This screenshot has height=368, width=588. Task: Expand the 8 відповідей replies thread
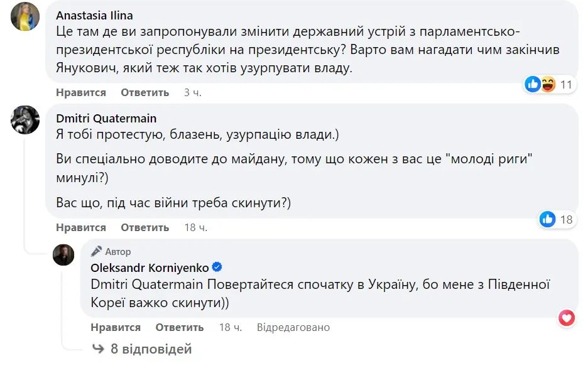(x=151, y=349)
